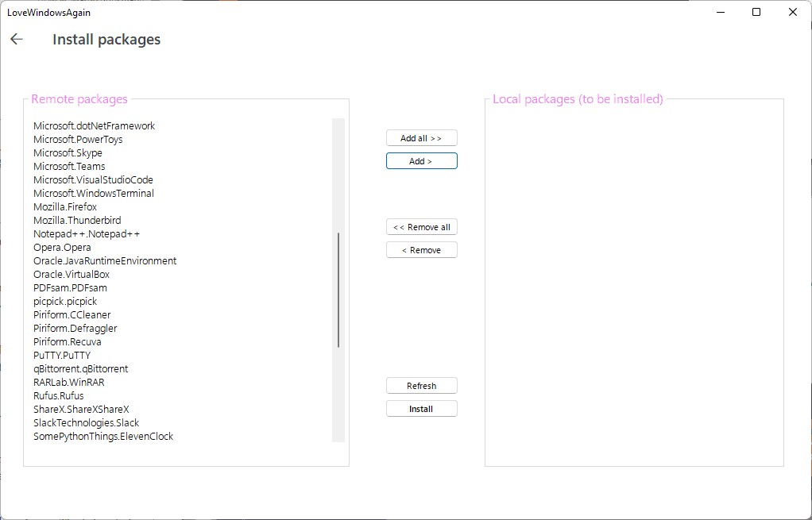Click the Remove all button
The width and height of the screenshot is (812, 520).
pyautogui.click(x=421, y=226)
